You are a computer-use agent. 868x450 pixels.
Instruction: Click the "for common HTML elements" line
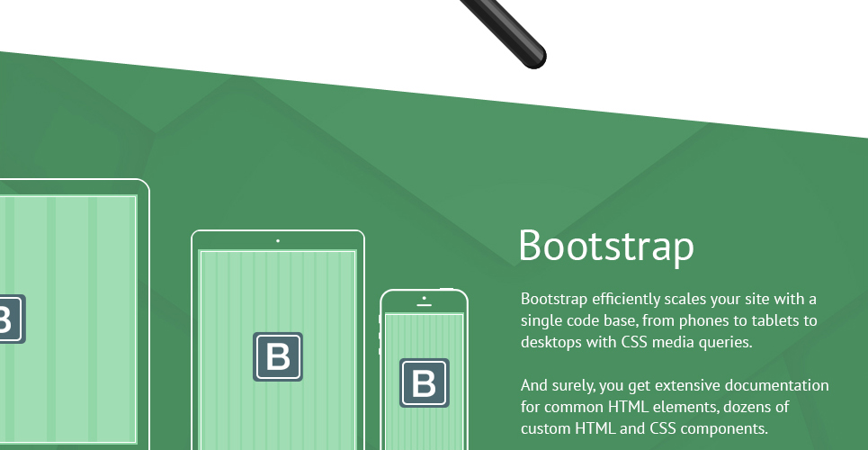(x=655, y=407)
